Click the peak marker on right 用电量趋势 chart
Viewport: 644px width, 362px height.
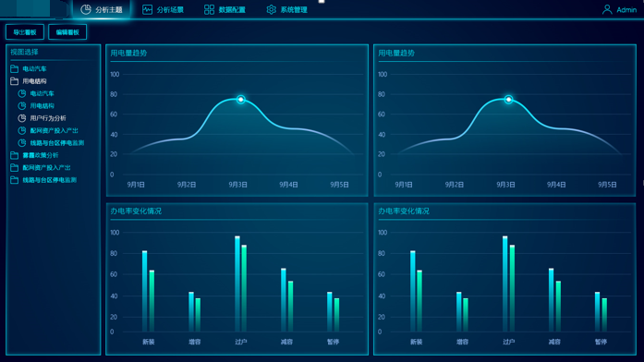[x=508, y=100]
